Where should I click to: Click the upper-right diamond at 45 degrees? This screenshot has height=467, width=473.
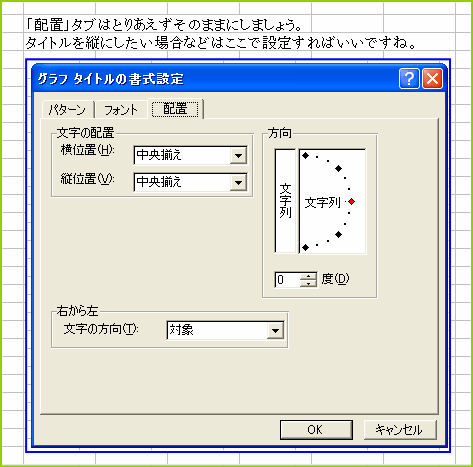click(x=338, y=168)
